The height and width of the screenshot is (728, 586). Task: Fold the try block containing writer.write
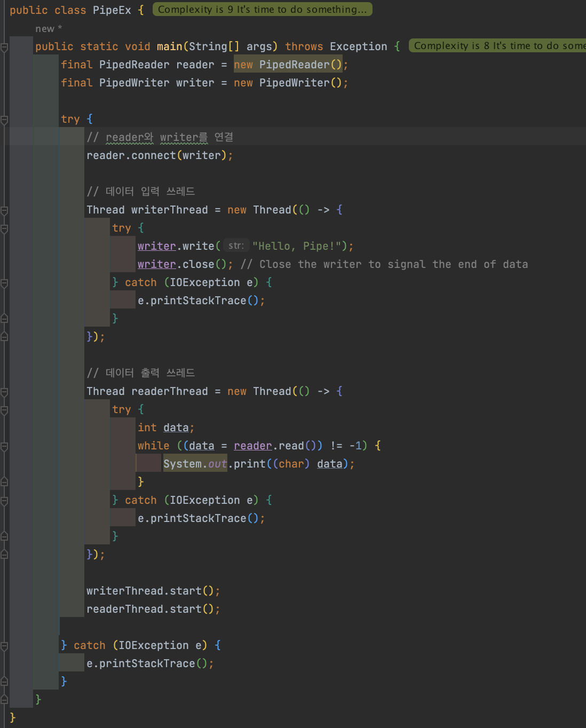point(4,228)
